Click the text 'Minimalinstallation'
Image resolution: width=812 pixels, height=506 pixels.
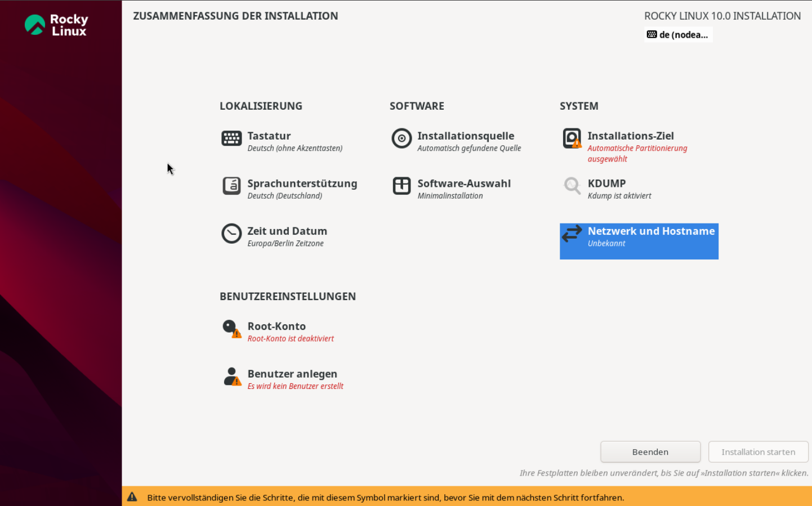point(450,196)
